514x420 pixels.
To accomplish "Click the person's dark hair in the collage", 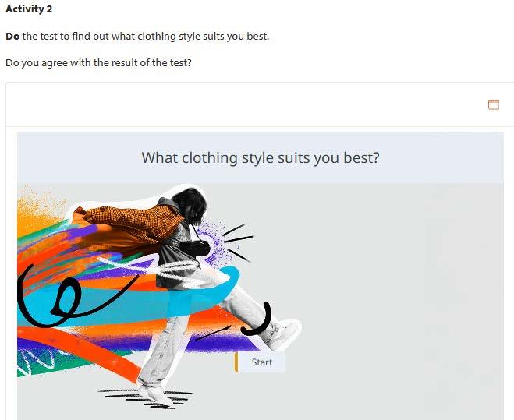I will tap(190, 203).
